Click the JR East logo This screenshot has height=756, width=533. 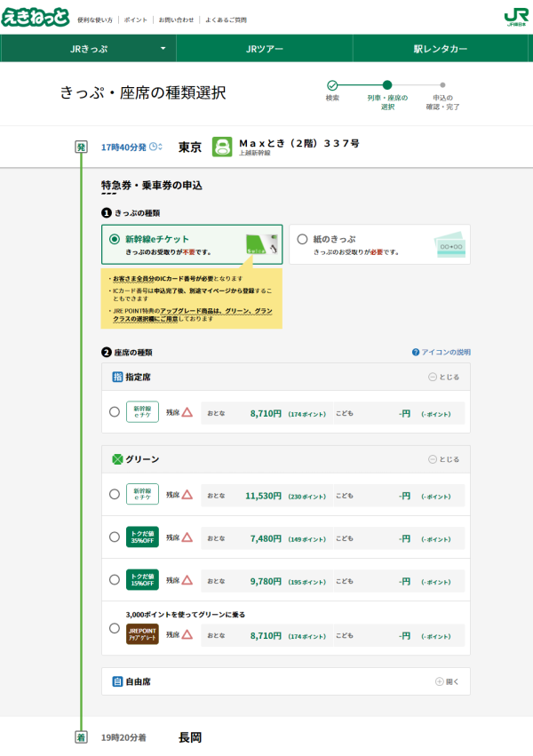[516, 18]
